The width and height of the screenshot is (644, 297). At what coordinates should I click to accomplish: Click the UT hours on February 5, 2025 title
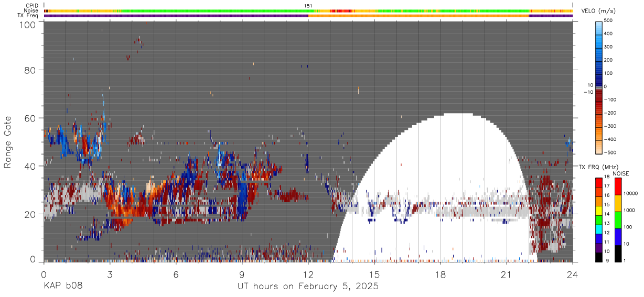tap(308, 287)
